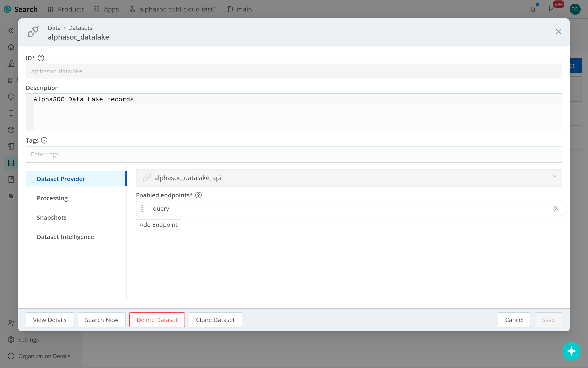Click the Cancel button
588x368 pixels.
[x=514, y=320]
